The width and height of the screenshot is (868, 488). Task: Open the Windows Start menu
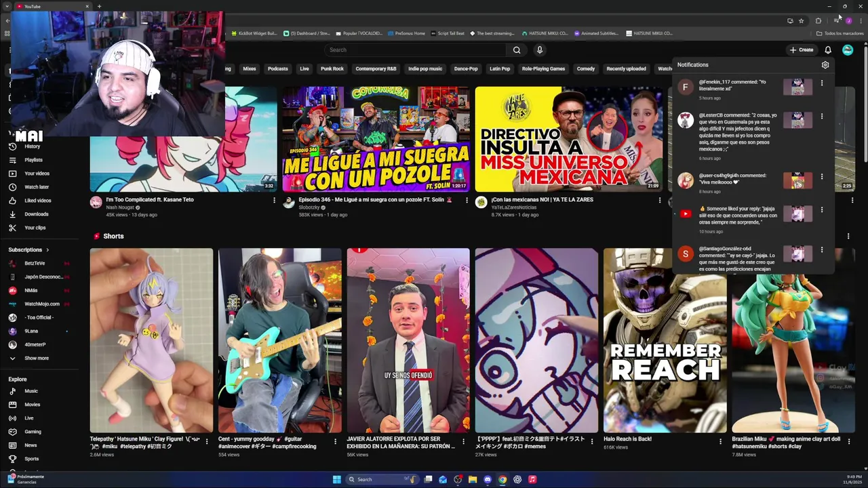337,480
